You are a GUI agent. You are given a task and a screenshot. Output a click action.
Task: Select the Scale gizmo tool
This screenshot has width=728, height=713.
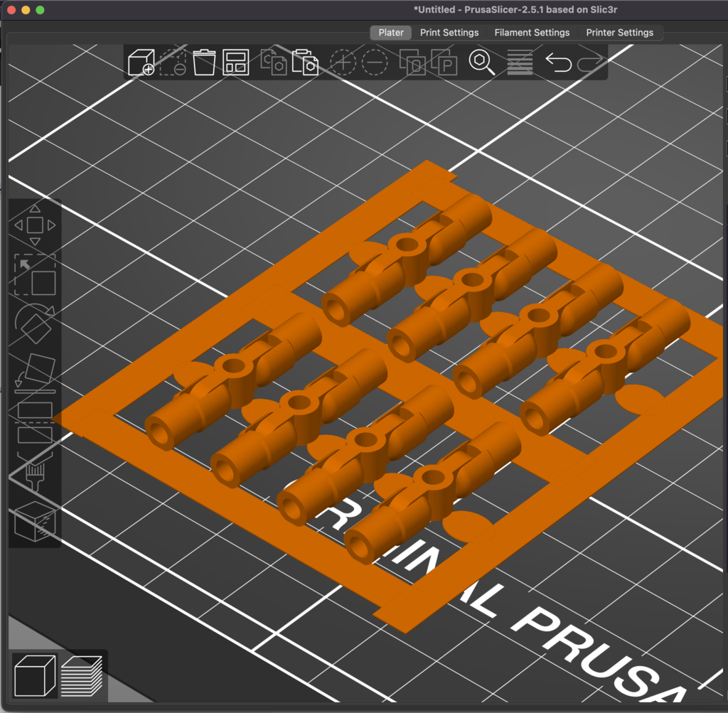tap(35, 275)
